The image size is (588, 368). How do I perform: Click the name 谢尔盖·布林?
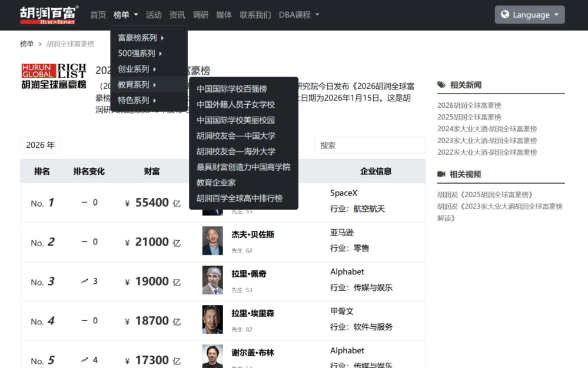pyautogui.click(x=253, y=353)
